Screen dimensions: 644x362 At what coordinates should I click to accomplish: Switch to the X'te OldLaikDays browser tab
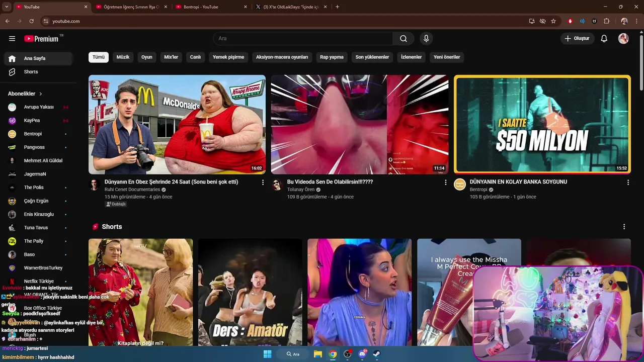(291, 7)
